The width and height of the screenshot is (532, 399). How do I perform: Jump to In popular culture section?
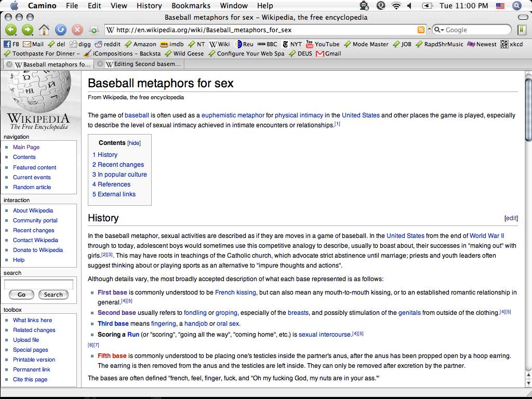(119, 175)
